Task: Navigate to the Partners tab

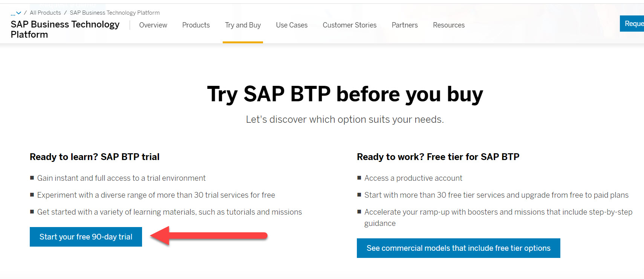Action: [x=405, y=25]
